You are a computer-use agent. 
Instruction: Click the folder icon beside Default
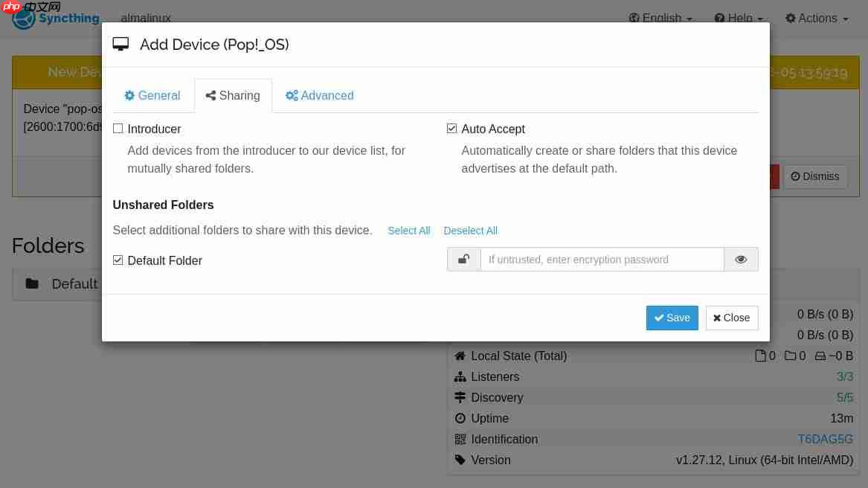point(32,283)
